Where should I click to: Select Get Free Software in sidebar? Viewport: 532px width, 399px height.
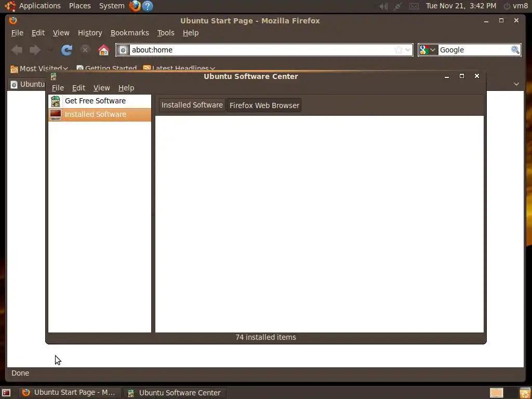pyautogui.click(x=99, y=101)
